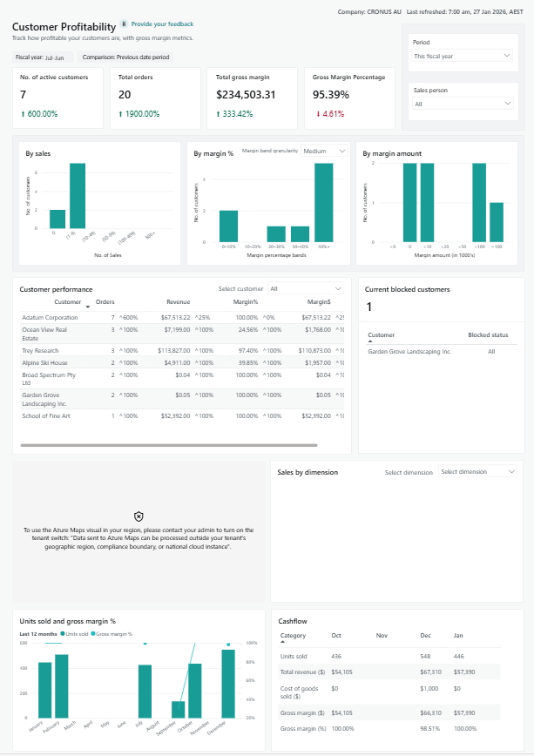Expand the Margin band granularity dropdown
Viewport: 534px width, 756px height.
324,152
